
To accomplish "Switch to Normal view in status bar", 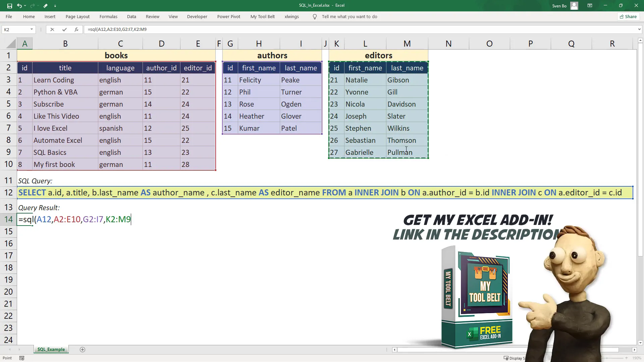I will pyautogui.click(x=550, y=358).
